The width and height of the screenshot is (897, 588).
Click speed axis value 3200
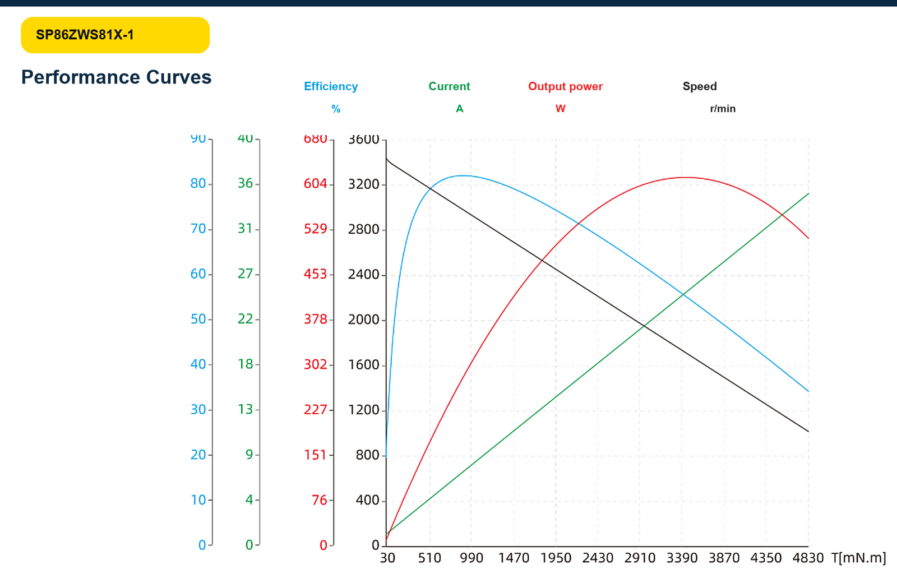(364, 184)
